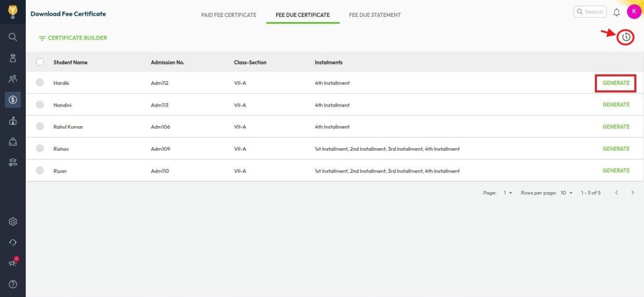Screen dimensions: 644x297
Task: Expand the Certificate Builder filter
Action: (73, 38)
